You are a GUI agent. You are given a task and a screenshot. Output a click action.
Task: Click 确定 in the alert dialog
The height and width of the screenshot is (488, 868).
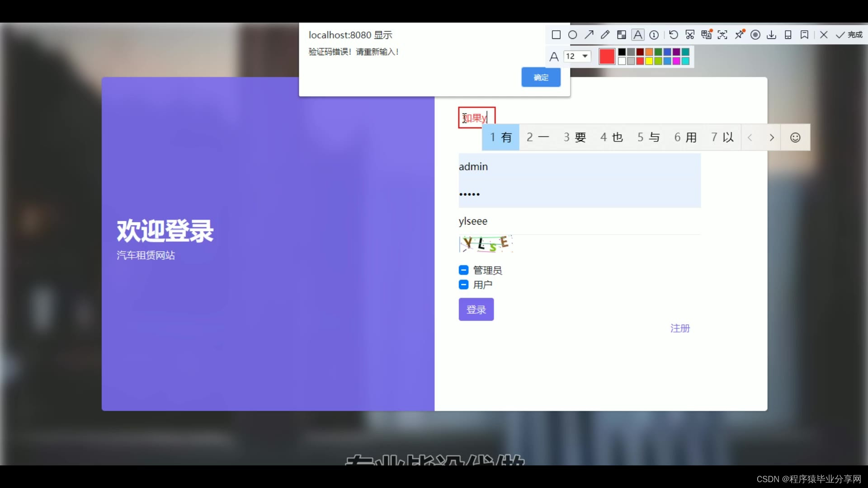pyautogui.click(x=541, y=77)
